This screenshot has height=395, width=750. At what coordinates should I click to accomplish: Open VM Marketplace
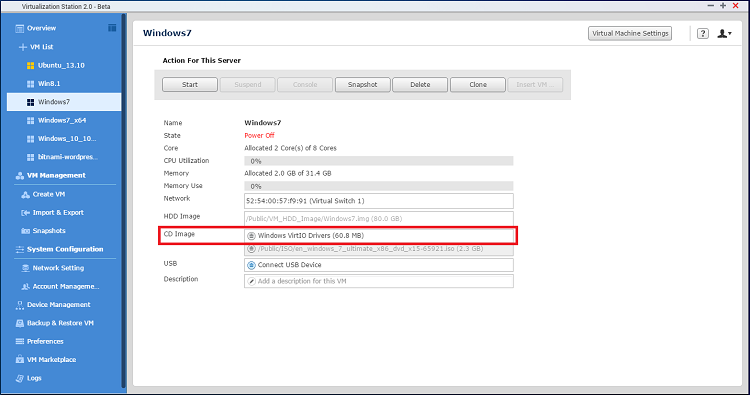pos(51,360)
